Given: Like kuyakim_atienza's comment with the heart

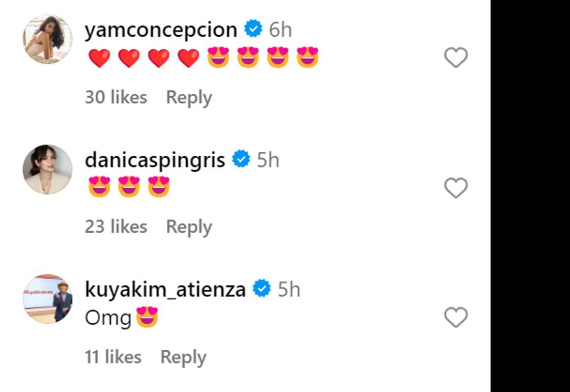Looking at the screenshot, I should click(455, 318).
